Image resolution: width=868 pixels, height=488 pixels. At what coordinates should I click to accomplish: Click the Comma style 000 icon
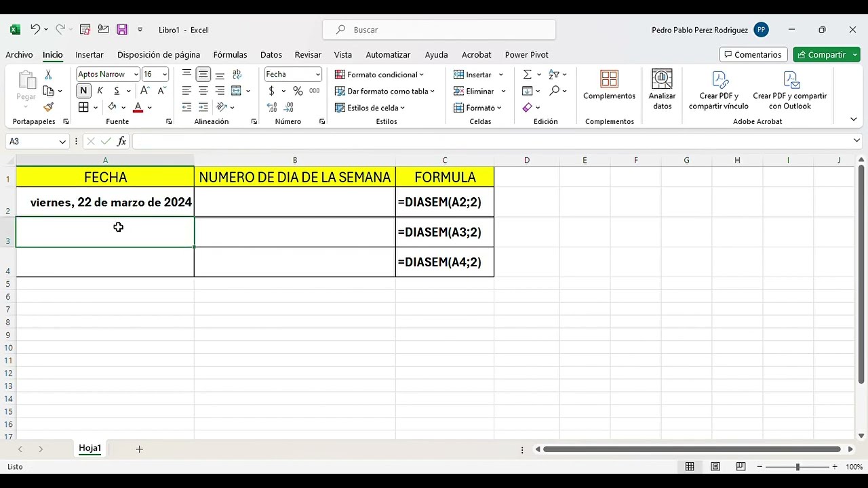click(x=315, y=91)
